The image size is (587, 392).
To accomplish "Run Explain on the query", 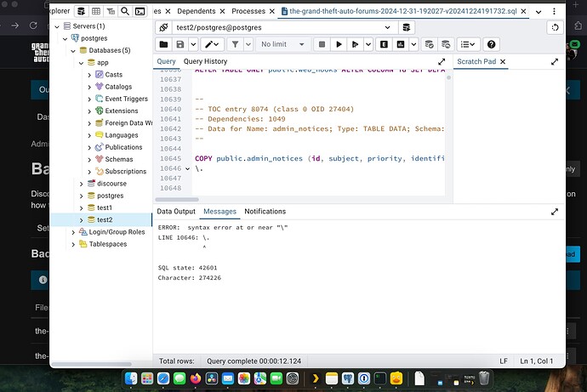I will click(384, 44).
